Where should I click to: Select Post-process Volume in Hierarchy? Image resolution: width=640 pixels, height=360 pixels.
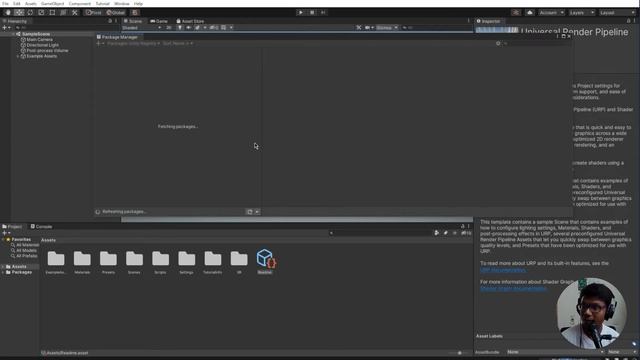(47, 51)
